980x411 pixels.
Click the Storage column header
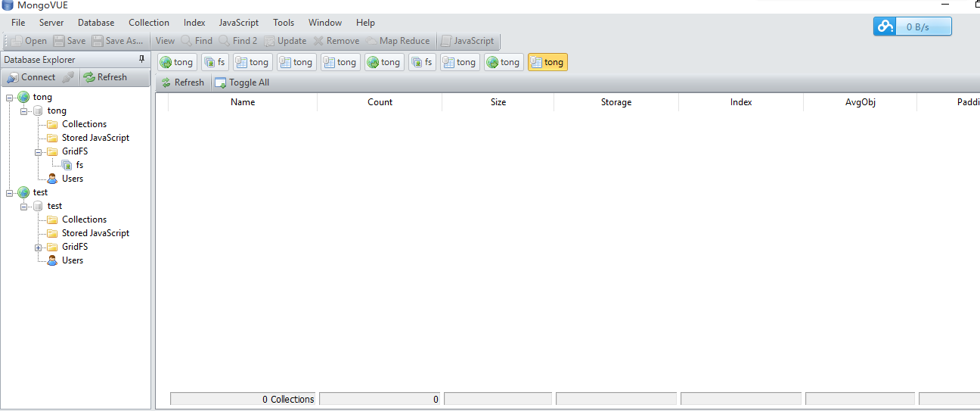pyautogui.click(x=616, y=102)
